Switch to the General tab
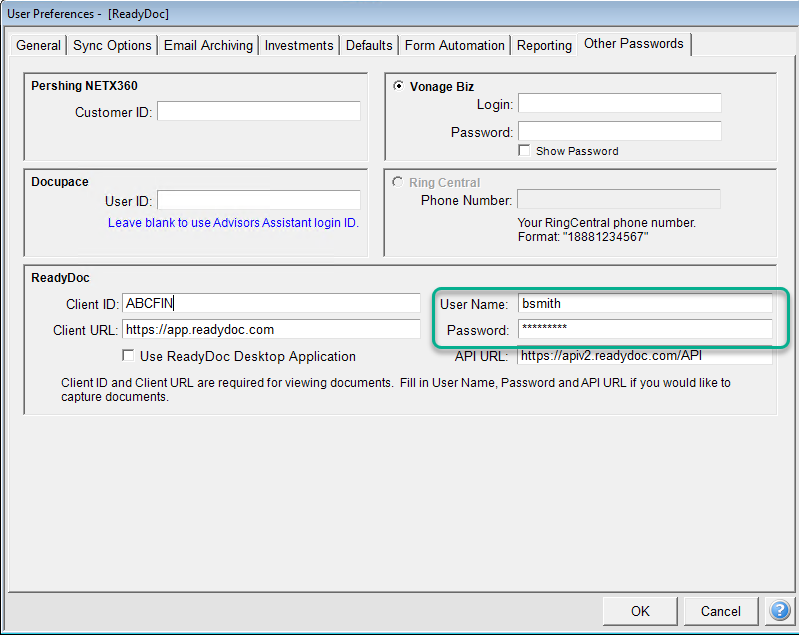 (38, 45)
